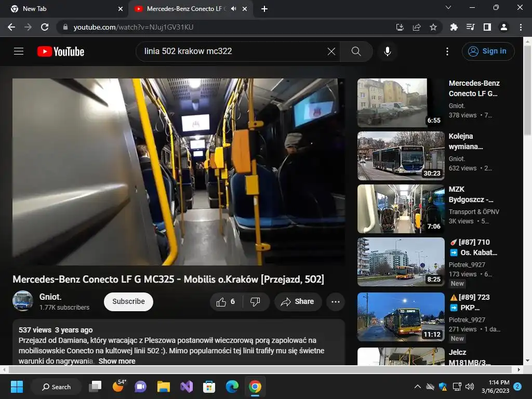Open MZK Bydgoszcz video title

coord(471,194)
